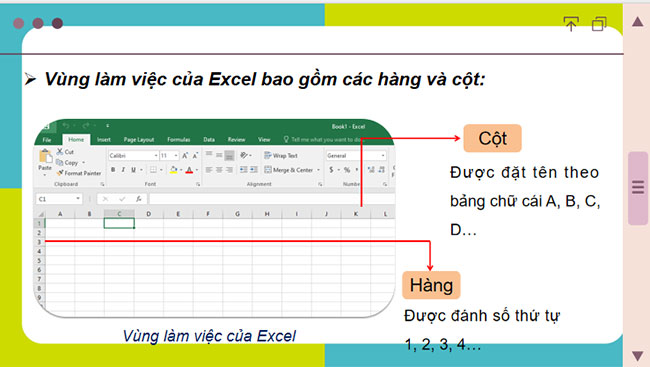Click the Percent Style icon

(x=347, y=170)
